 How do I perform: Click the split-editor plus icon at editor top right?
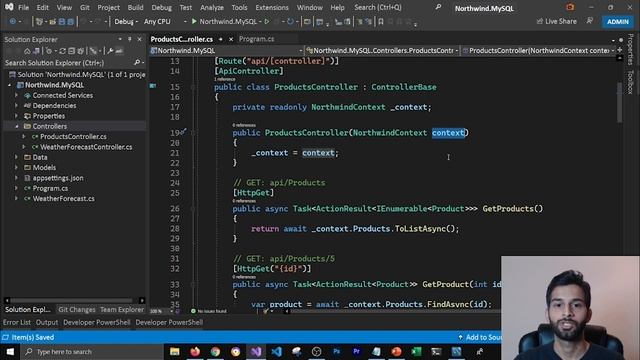coord(620,50)
